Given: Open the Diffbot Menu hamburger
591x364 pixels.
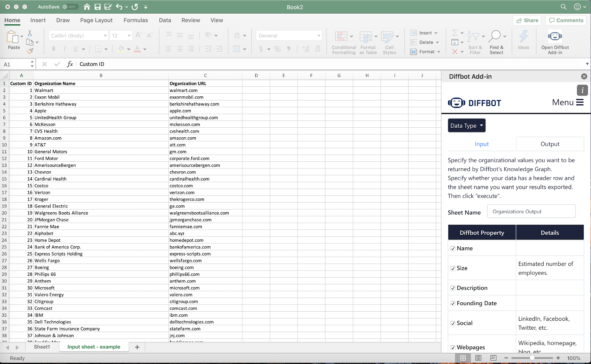Looking at the screenshot, I should 580,102.
